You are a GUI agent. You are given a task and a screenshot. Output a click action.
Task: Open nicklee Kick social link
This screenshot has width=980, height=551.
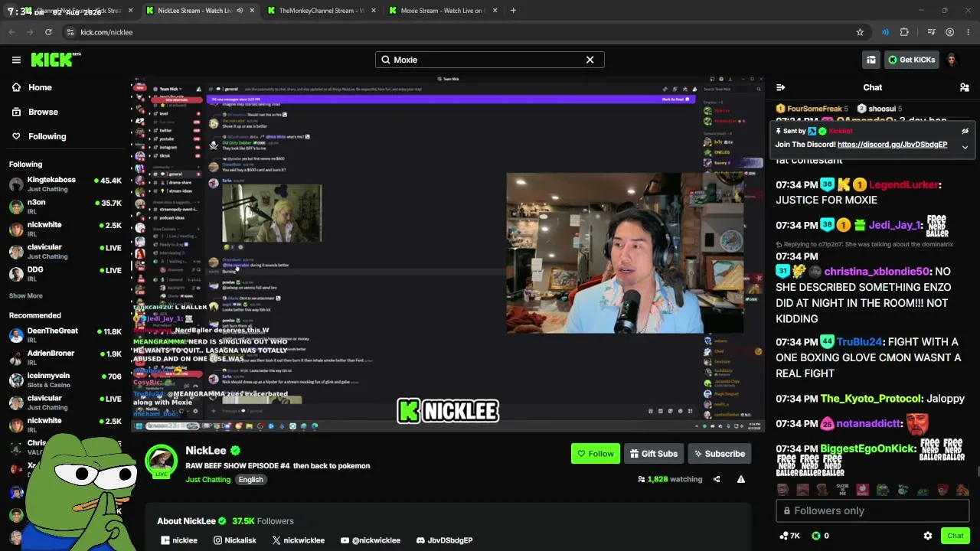click(x=179, y=540)
